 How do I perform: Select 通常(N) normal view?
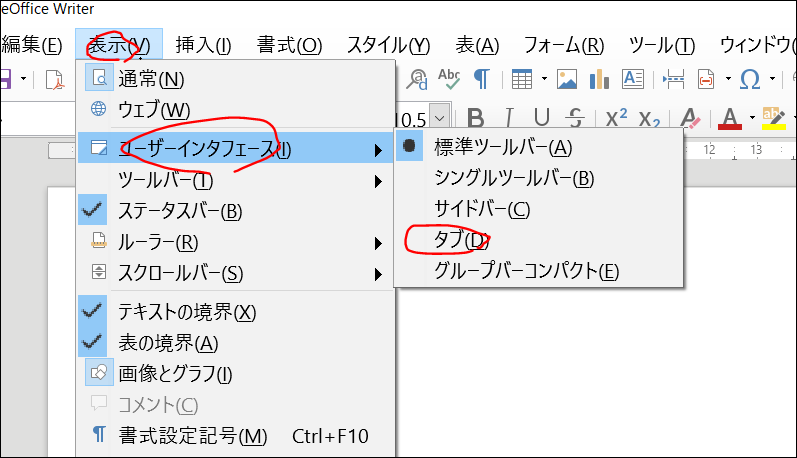(x=236, y=79)
